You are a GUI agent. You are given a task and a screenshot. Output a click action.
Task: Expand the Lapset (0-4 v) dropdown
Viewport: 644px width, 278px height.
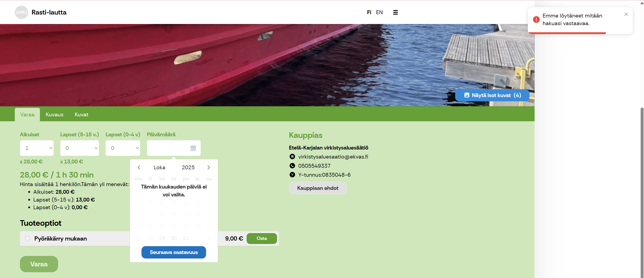coord(123,148)
